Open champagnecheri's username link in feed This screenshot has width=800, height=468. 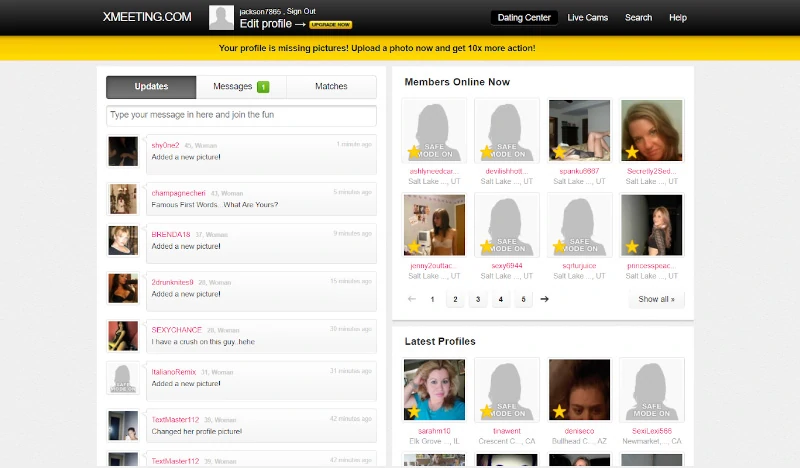pyautogui.click(x=179, y=193)
